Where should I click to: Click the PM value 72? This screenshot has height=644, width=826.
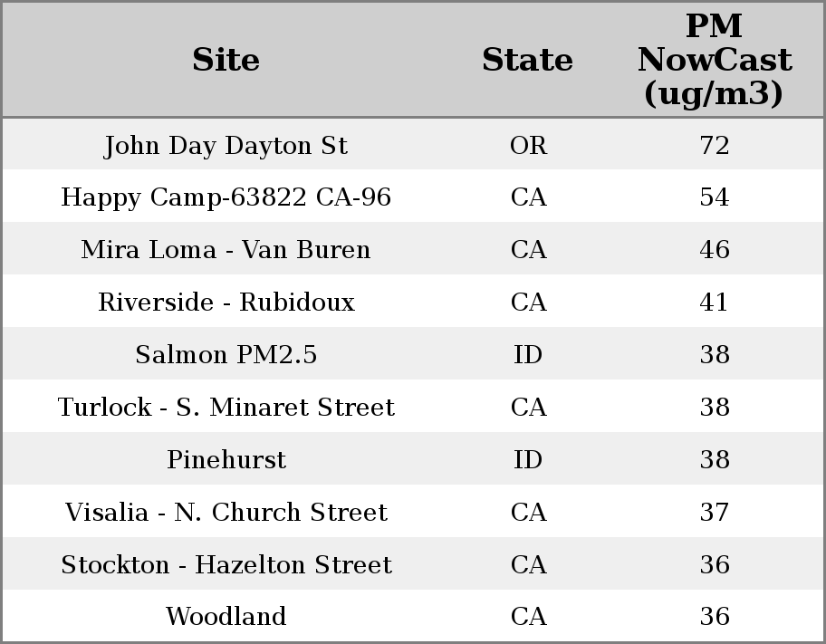714,145
